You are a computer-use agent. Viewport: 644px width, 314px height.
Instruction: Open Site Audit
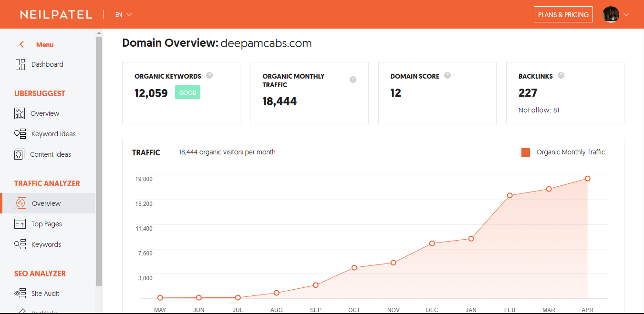(x=45, y=294)
